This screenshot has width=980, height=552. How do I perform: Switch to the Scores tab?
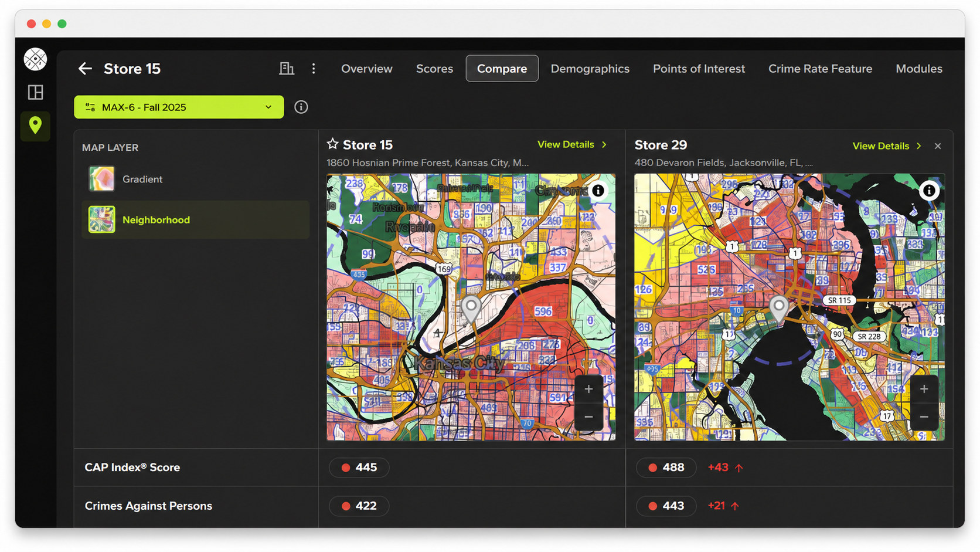point(434,69)
